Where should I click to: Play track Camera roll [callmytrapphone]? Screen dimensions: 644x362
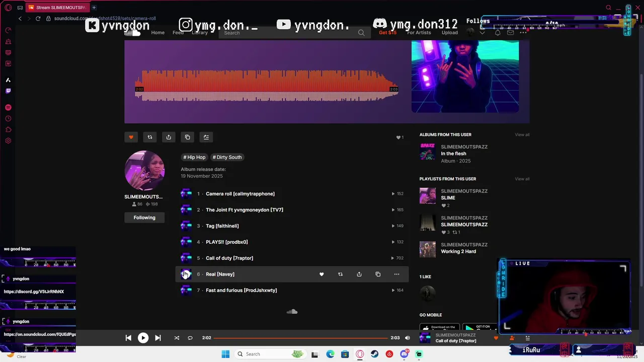tap(240, 194)
